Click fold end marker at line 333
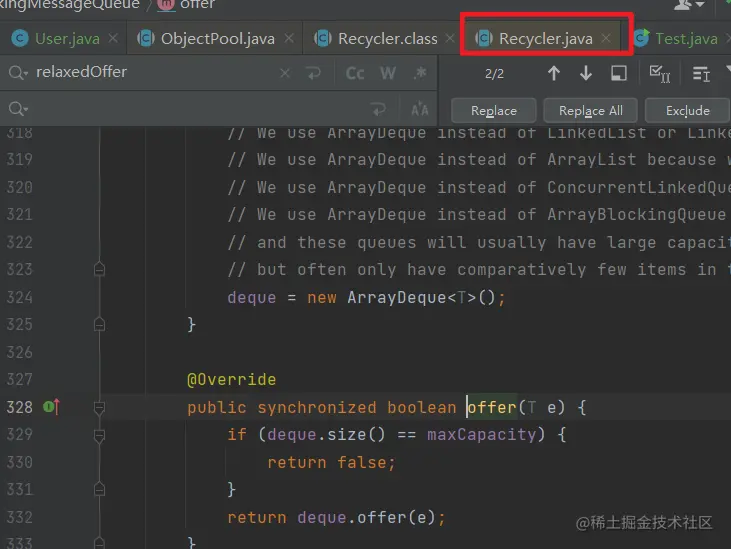 tap(99, 543)
